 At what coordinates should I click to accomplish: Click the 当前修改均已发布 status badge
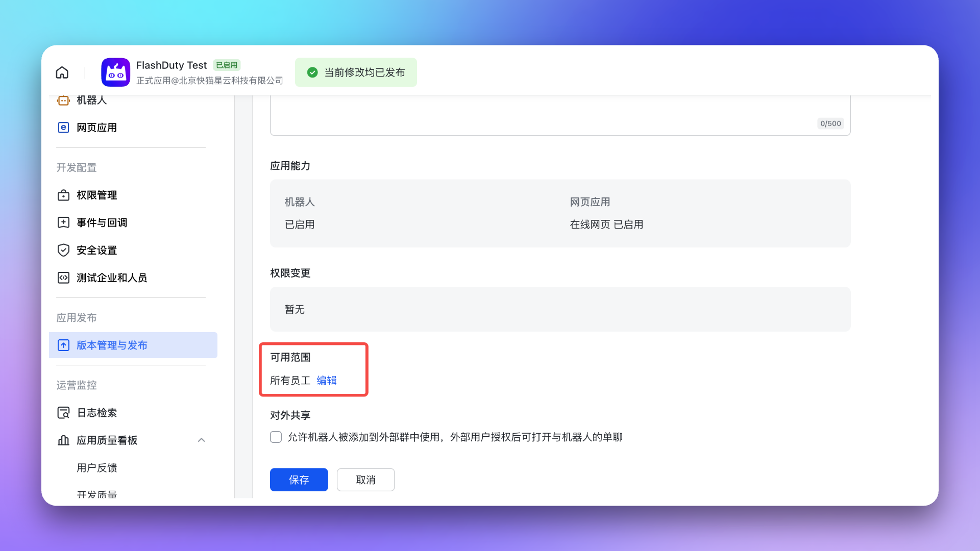click(356, 72)
